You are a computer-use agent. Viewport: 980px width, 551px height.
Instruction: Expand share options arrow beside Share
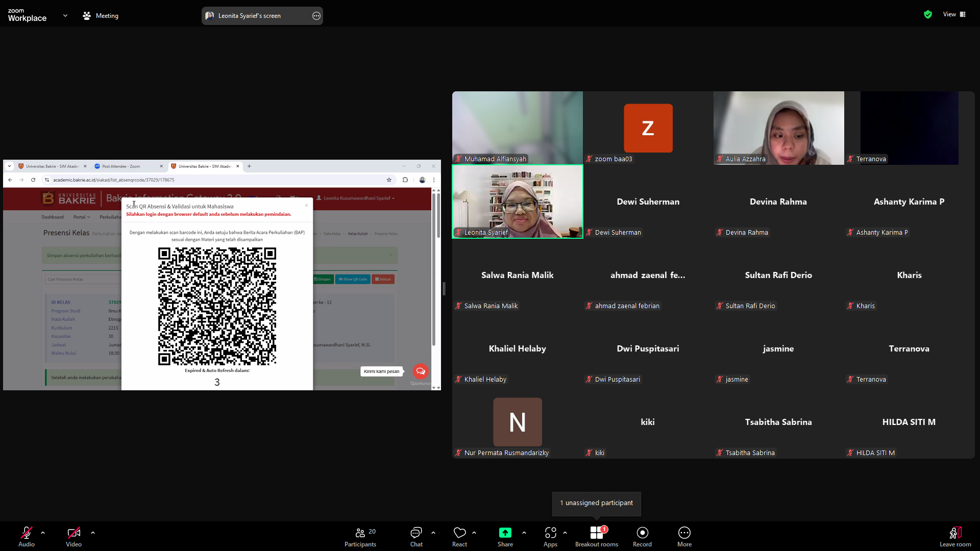point(524,533)
